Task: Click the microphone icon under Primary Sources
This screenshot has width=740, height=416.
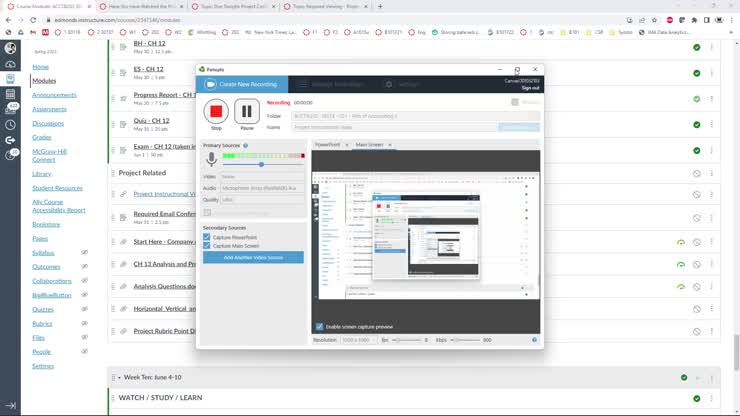Action: click(211, 161)
